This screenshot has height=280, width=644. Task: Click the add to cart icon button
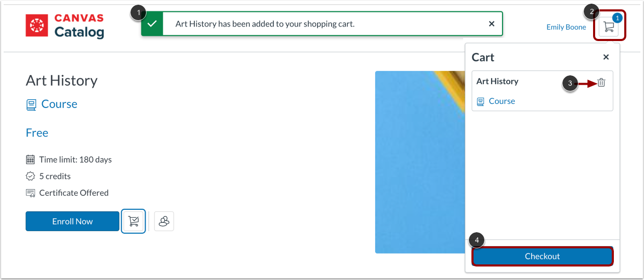(x=133, y=221)
